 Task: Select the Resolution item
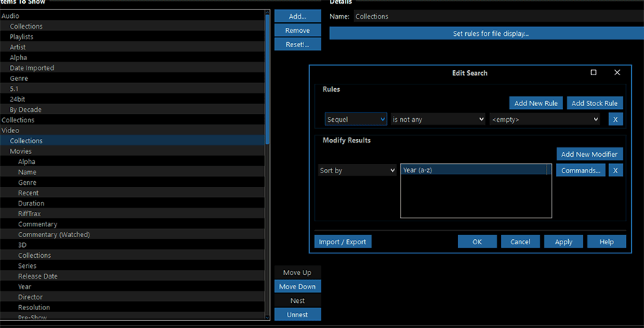tap(132, 307)
